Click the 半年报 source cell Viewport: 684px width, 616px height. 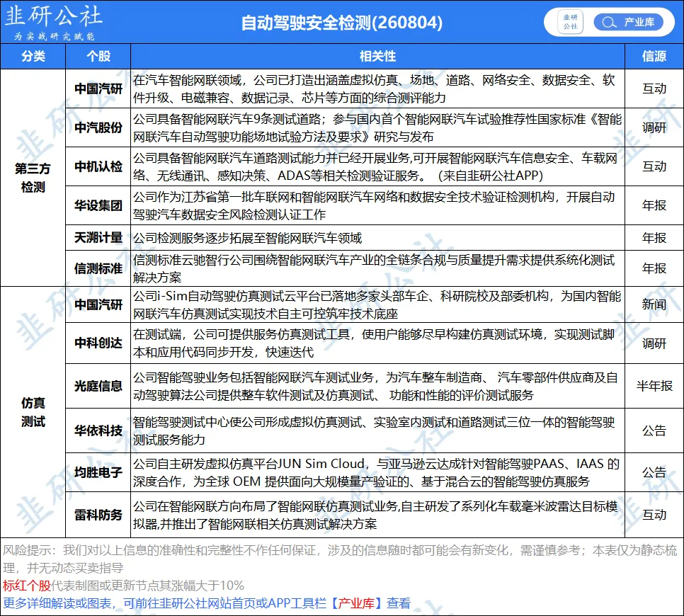654,386
